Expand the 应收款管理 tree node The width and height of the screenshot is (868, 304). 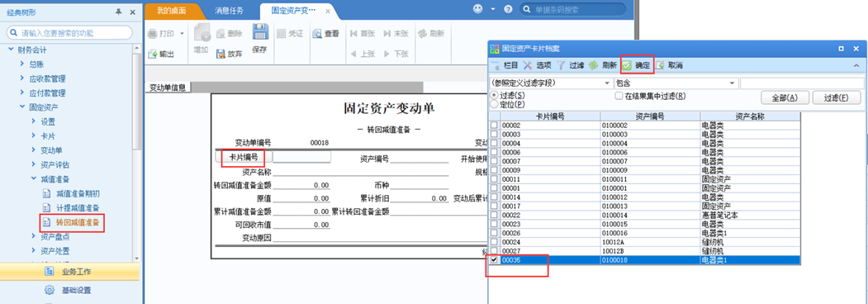pos(21,78)
